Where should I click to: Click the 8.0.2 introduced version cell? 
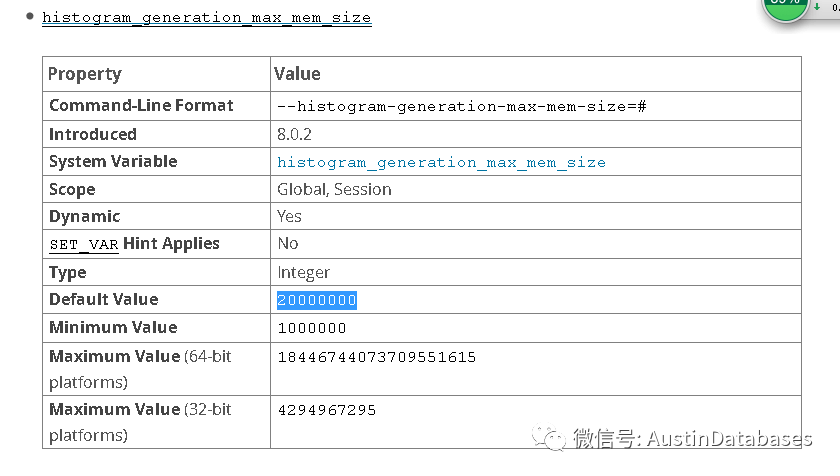point(293,134)
